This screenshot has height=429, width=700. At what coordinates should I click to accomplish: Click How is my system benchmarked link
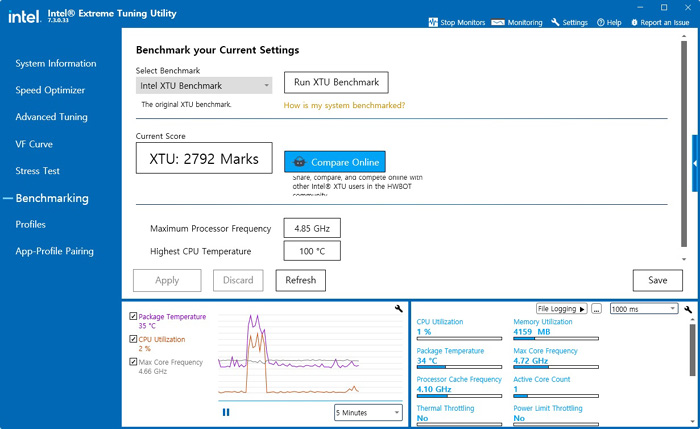pyautogui.click(x=344, y=105)
